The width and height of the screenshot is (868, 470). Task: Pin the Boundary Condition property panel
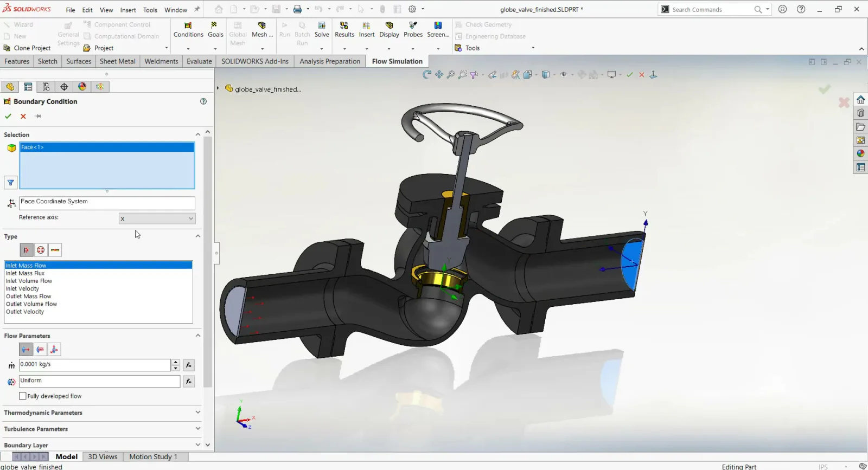click(x=38, y=116)
